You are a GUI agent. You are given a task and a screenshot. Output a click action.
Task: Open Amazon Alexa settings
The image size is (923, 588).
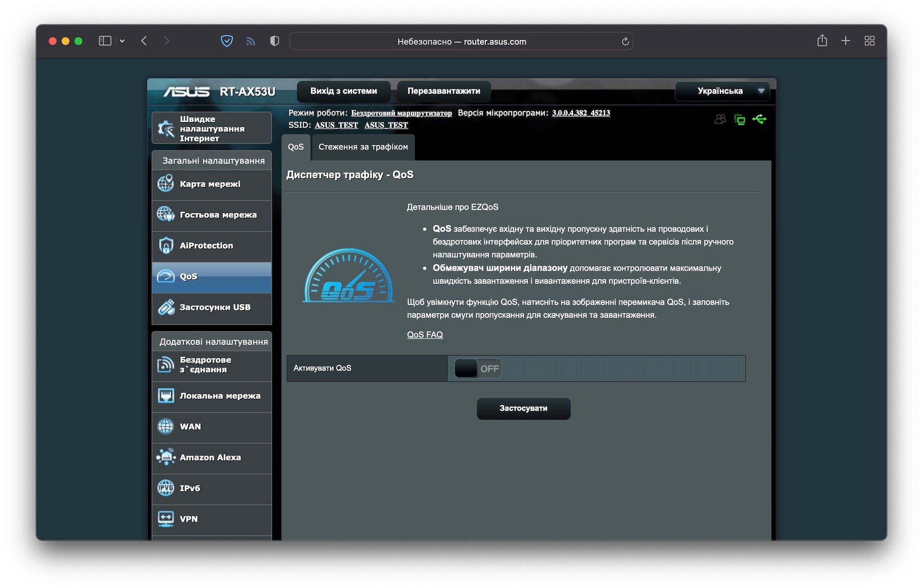tap(212, 457)
